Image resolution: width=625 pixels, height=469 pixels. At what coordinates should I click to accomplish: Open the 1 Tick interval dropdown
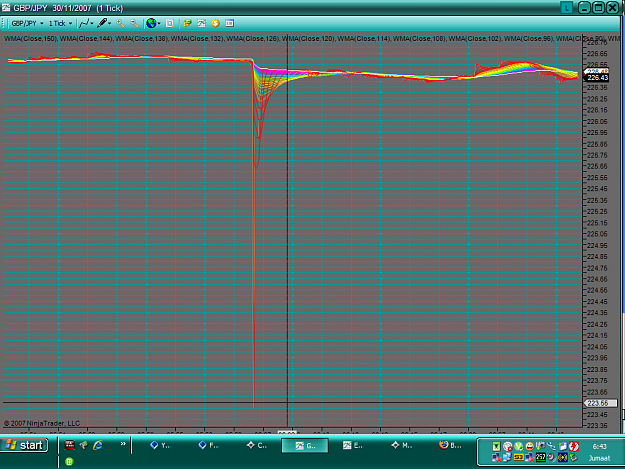pyautogui.click(x=60, y=24)
